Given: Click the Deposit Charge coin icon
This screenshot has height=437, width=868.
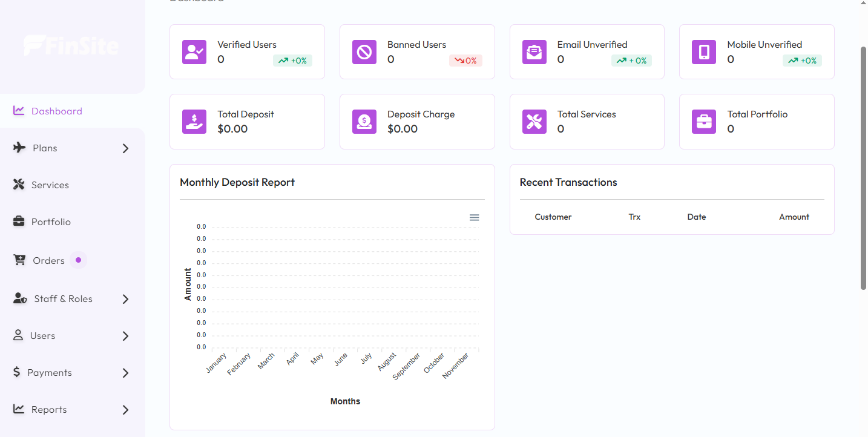Looking at the screenshot, I should tap(364, 122).
